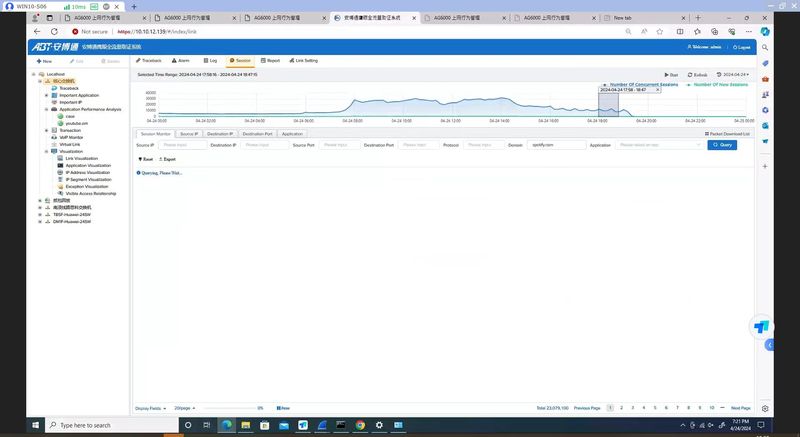The height and width of the screenshot is (437, 800).
Task: Click the Source Port input field
Action: coord(339,145)
